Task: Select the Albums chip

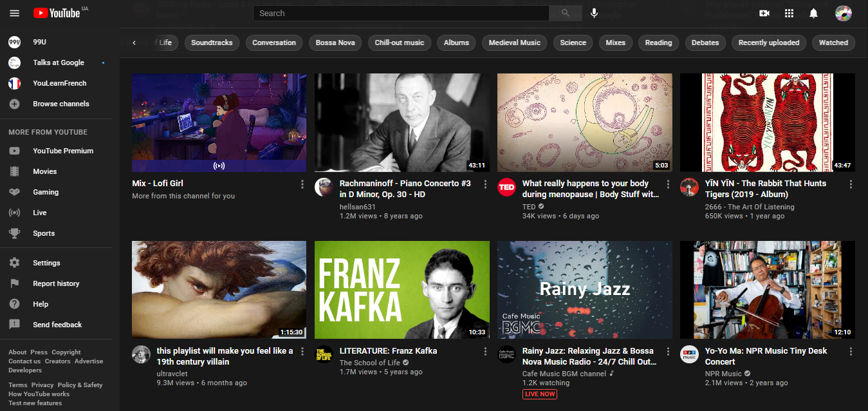Action: click(456, 43)
